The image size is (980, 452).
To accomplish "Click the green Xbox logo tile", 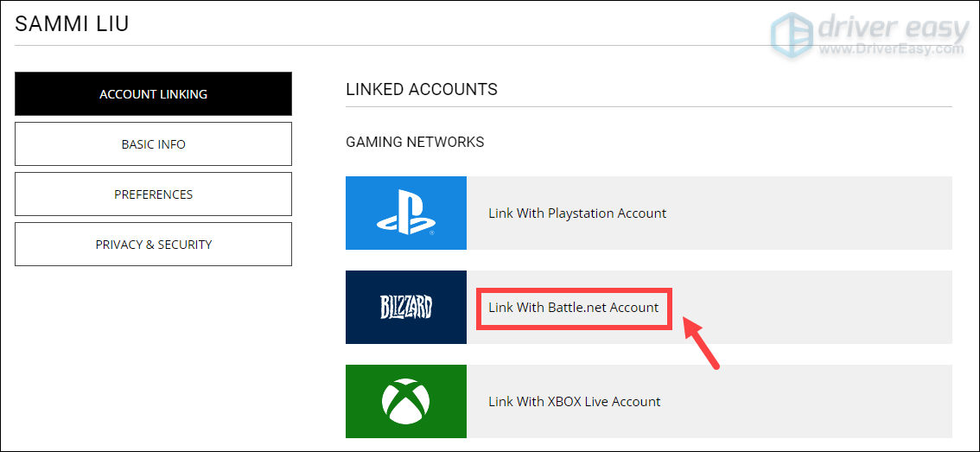I will [405, 401].
